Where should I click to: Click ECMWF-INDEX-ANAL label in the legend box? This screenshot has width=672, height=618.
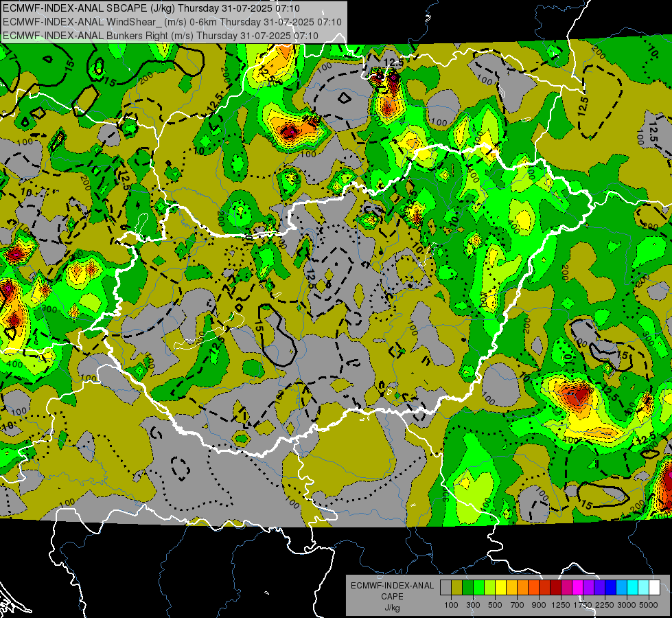(x=392, y=586)
